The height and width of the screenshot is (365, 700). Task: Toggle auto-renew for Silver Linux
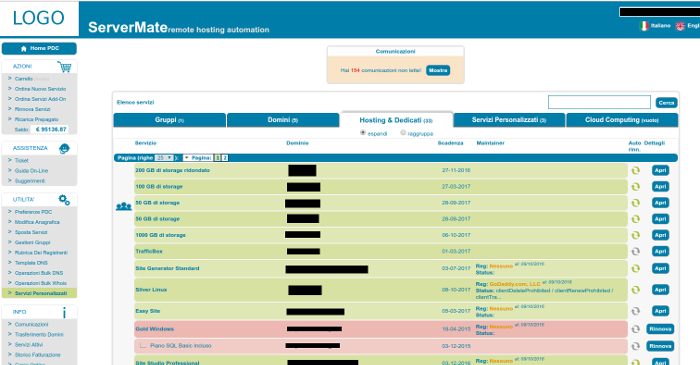(x=635, y=290)
